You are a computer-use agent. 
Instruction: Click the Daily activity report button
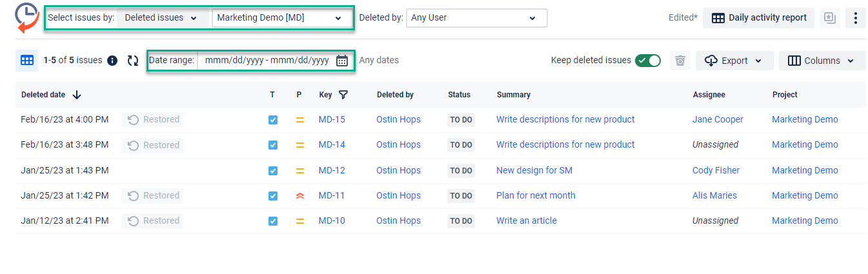(x=758, y=18)
